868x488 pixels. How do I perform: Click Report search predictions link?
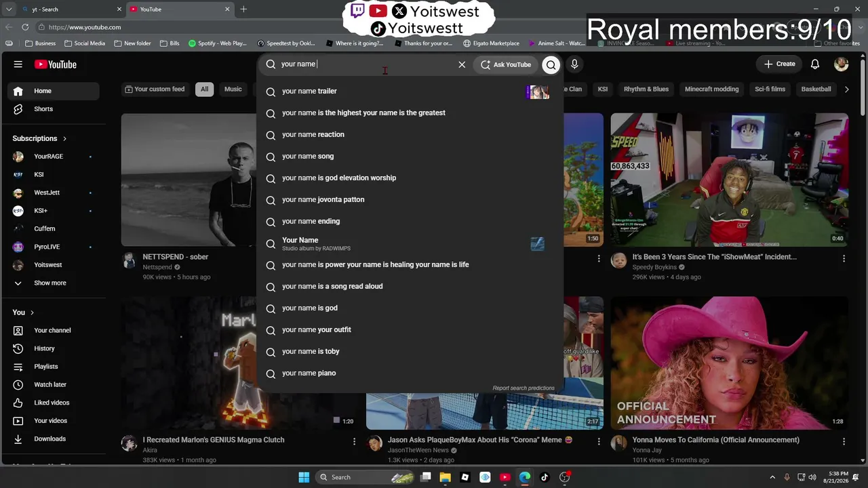(x=524, y=388)
